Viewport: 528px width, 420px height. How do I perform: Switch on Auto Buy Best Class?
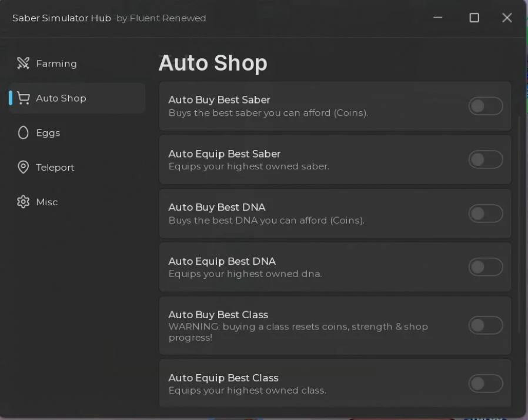[486, 325]
